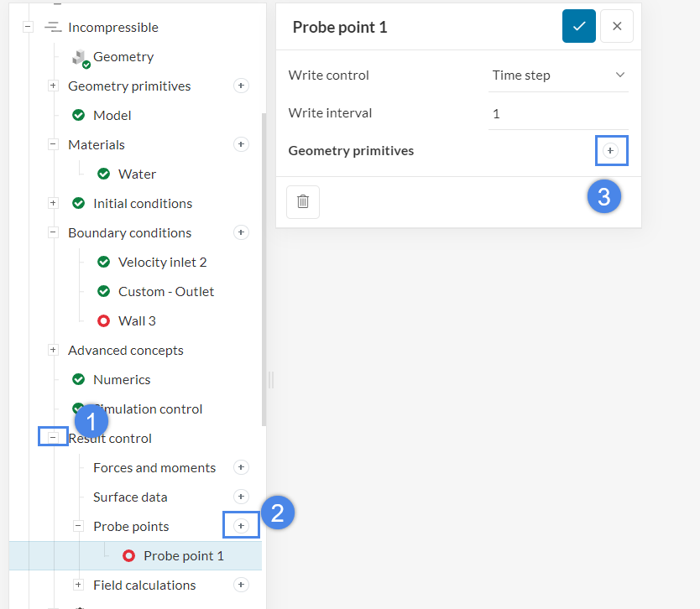Open the Write control dropdown

pos(558,75)
